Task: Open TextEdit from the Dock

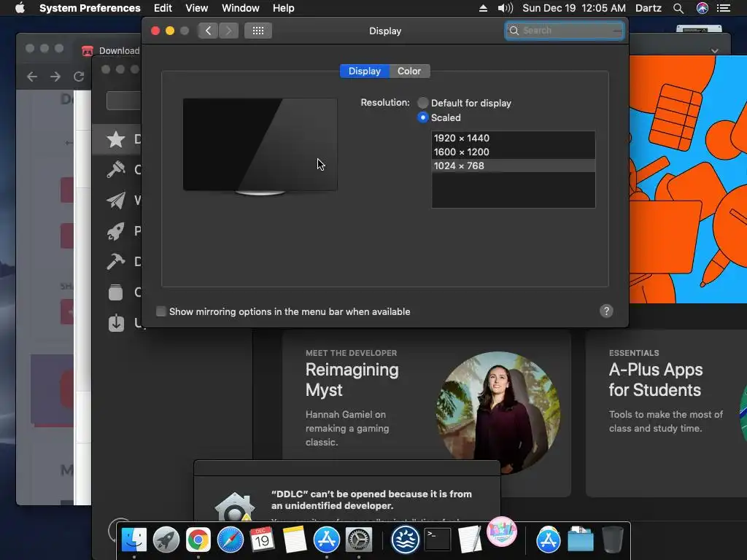Action: (470, 540)
